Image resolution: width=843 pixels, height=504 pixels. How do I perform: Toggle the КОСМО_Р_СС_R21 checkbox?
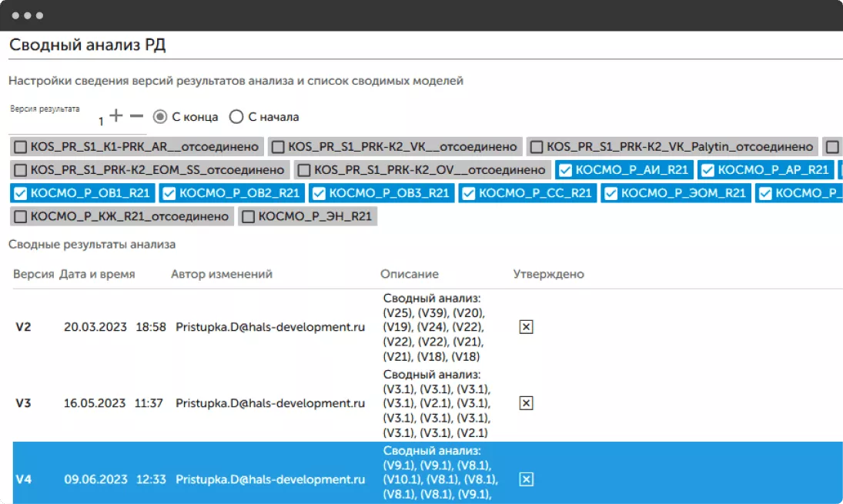coord(470,193)
